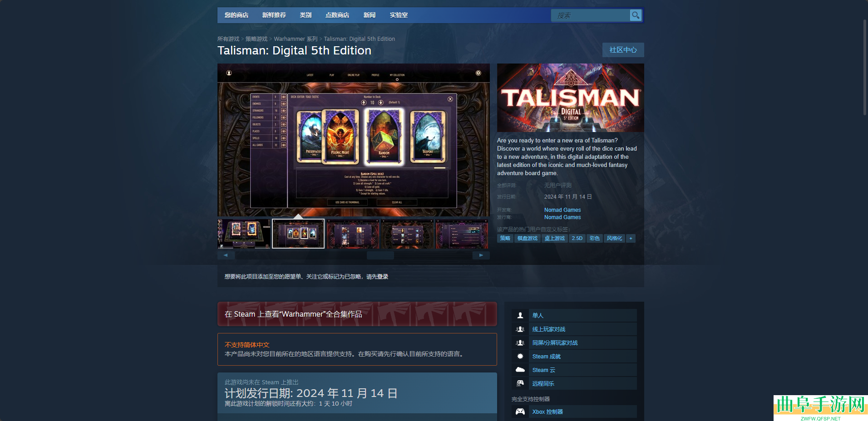Click the icon beside 线上玩家对战
This screenshot has height=421, width=868.
coord(520,329)
